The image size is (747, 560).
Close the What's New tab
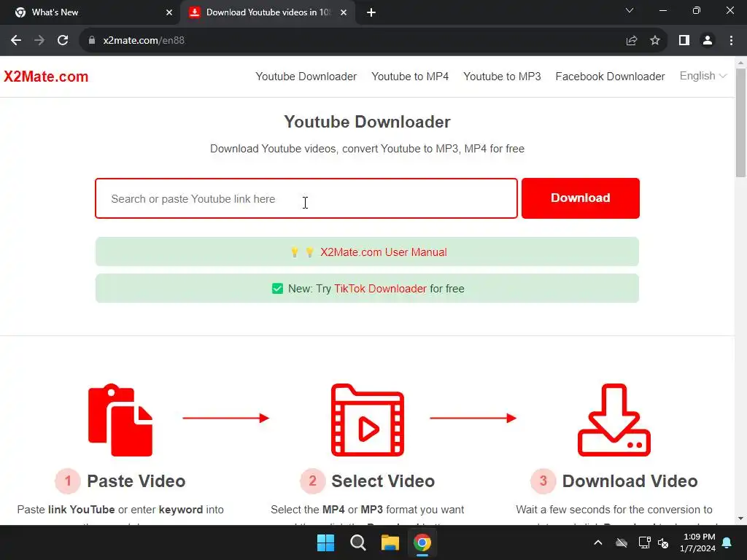pyautogui.click(x=169, y=12)
